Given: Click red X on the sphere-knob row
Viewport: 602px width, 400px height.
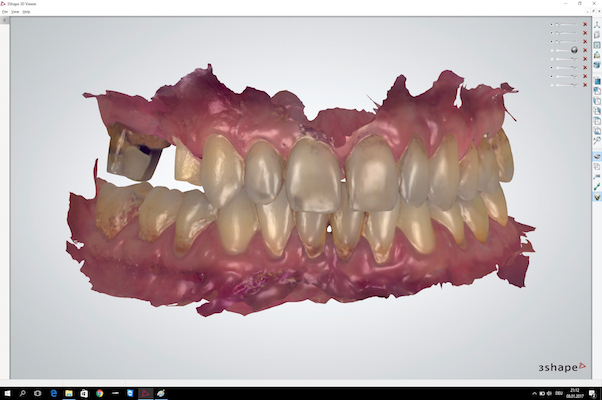Looking at the screenshot, I should coord(585,49).
